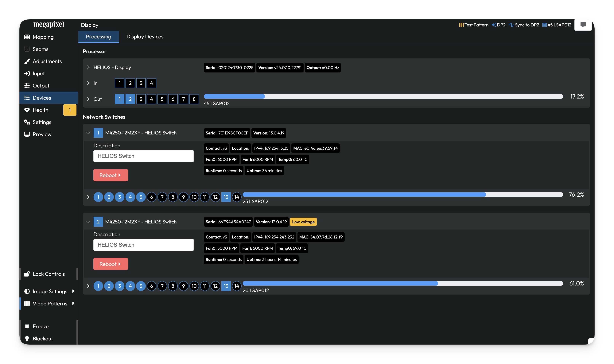Expand the switch 1 ports row chevron
614x364 pixels.
(88, 197)
